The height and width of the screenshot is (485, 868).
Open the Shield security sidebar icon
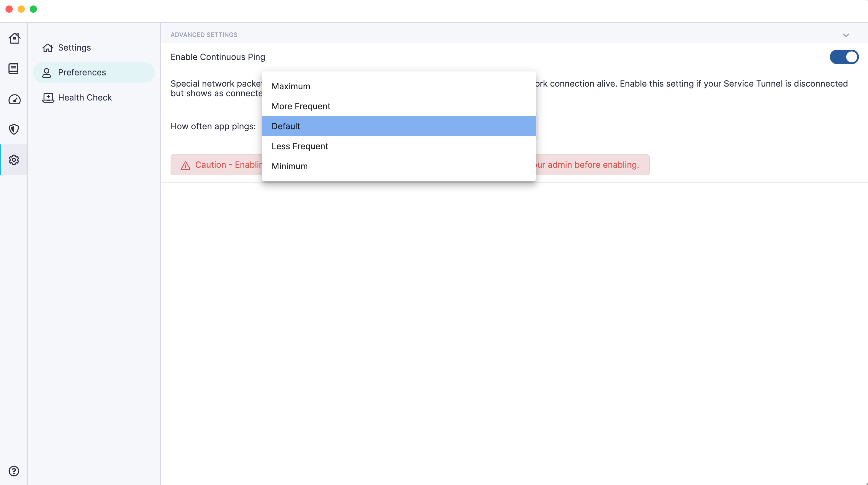click(x=14, y=129)
